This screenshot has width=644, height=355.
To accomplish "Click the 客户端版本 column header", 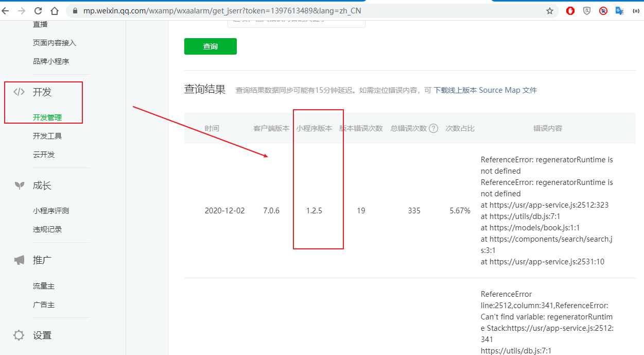I will pos(271,128).
